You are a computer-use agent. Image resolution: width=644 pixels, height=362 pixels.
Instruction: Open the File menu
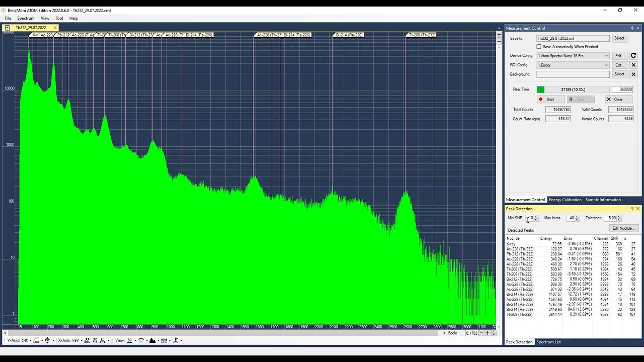[8, 18]
